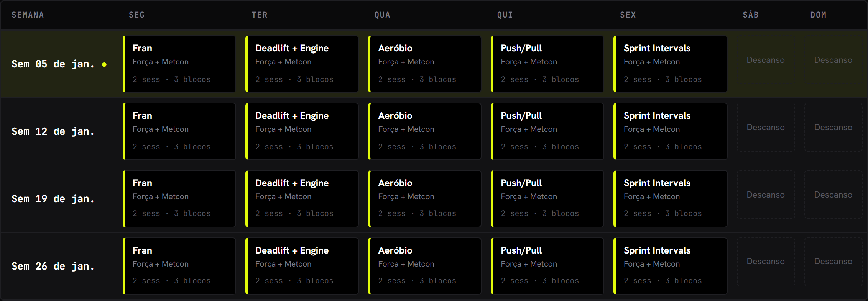Viewport: 868px width, 301px height.
Task: Select the Sem 05 de jan. week label
Action: 53,64
